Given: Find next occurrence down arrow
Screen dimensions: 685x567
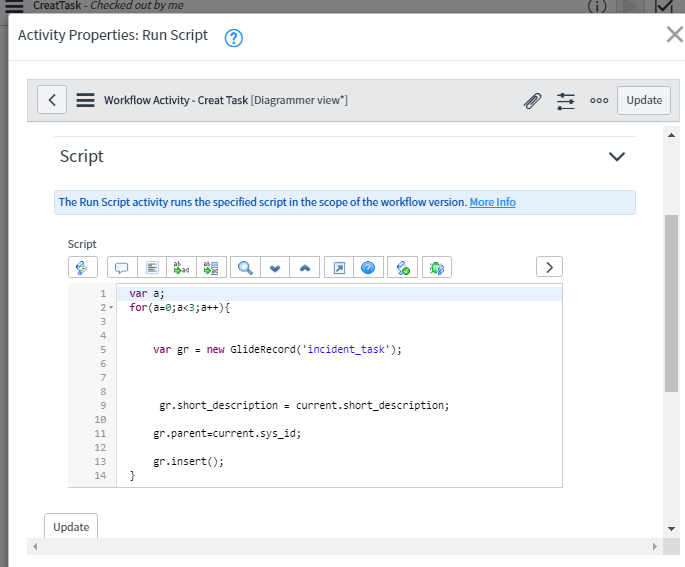Looking at the screenshot, I should coord(275,267).
